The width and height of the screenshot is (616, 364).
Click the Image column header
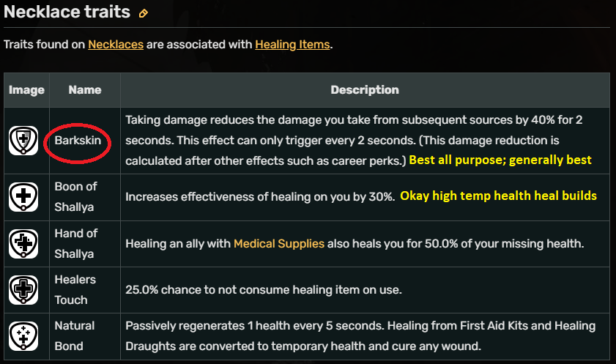point(26,90)
